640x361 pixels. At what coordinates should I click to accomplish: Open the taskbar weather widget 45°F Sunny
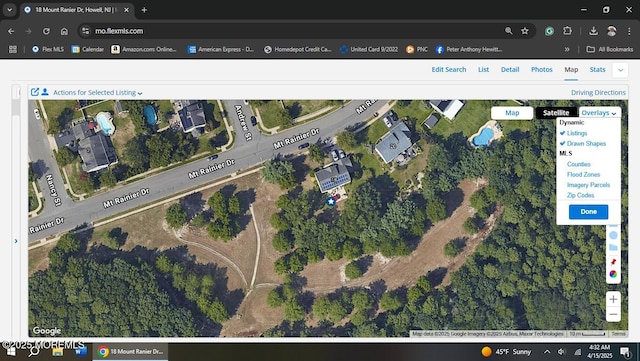click(x=506, y=352)
